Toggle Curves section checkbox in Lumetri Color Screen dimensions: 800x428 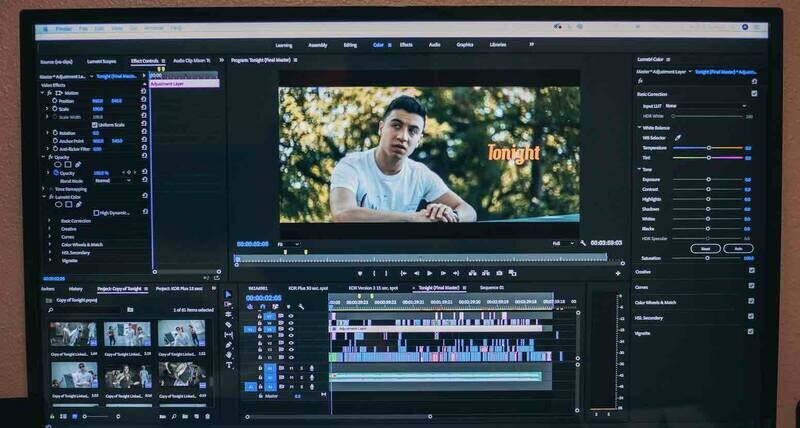click(752, 286)
